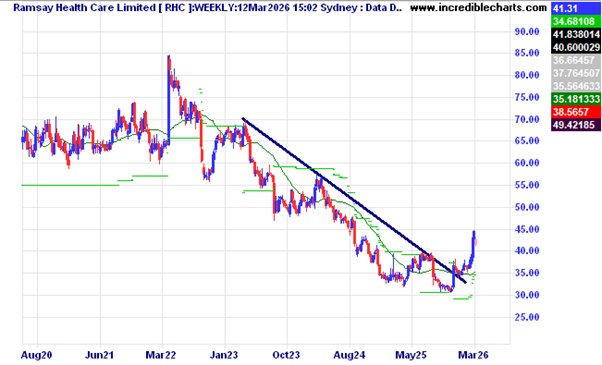The image size is (602, 365).
Task: Click the 80.00 price axis label
Action: click(527, 75)
